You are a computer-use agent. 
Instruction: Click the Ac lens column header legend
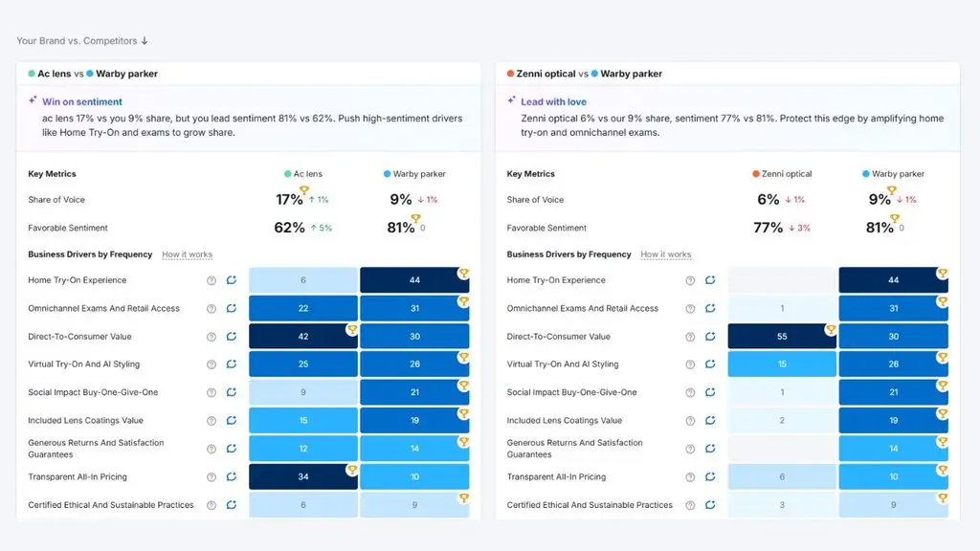tap(303, 174)
